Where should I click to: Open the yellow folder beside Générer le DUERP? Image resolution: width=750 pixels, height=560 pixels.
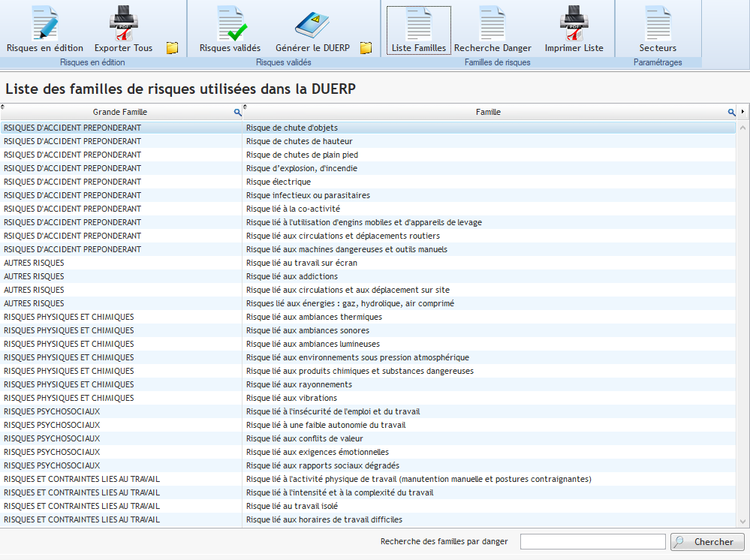pyautogui.click(x=366, y=48)
